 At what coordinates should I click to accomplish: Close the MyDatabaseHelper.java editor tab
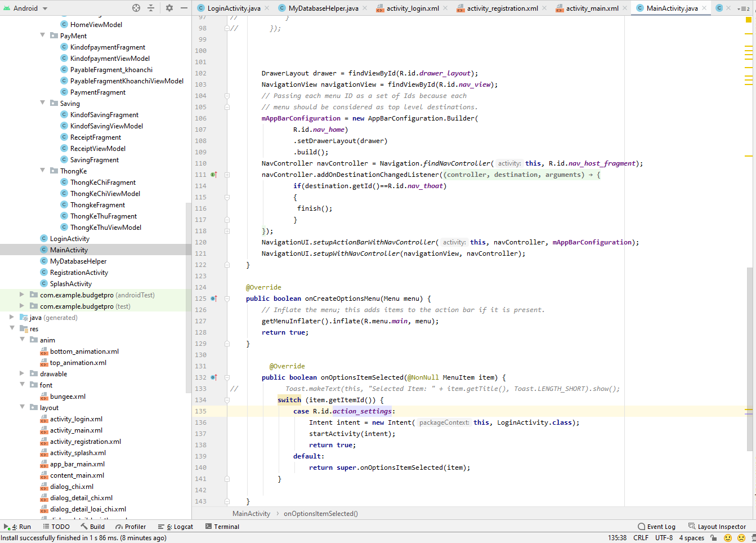coord(365,8)
